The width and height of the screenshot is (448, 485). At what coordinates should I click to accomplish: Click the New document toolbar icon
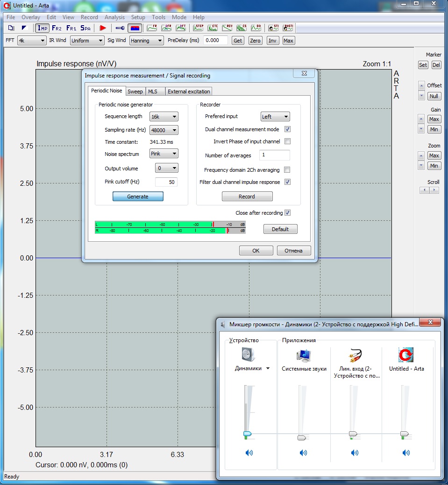(x=11, y=28)
